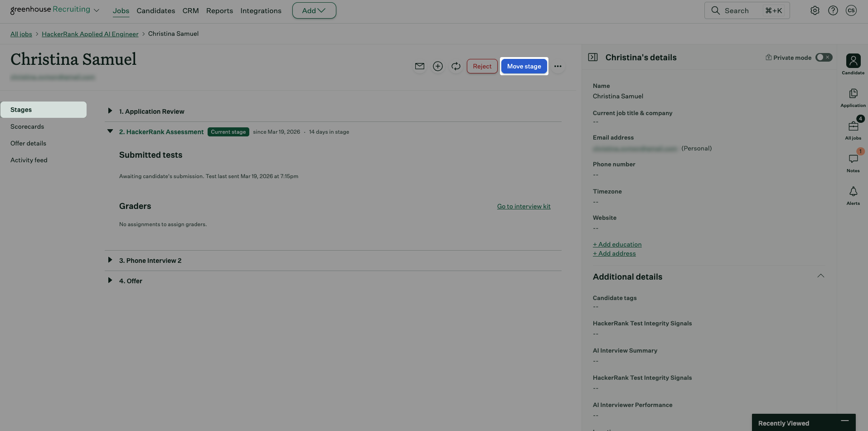This screenshot has height=431, width=868.
Task: Click the email candidate envelope icon
Action: tap(420, 66)
